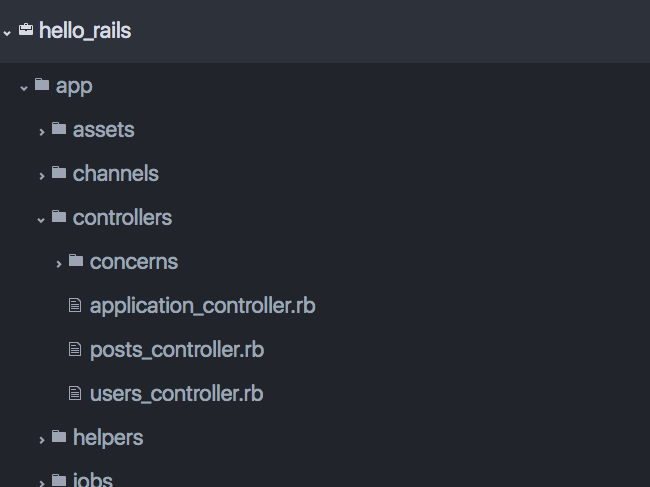The height and width of the screenshot is (487, 650).
Task: Click the posts_controller.rb file icon
Action: point(74,349)
